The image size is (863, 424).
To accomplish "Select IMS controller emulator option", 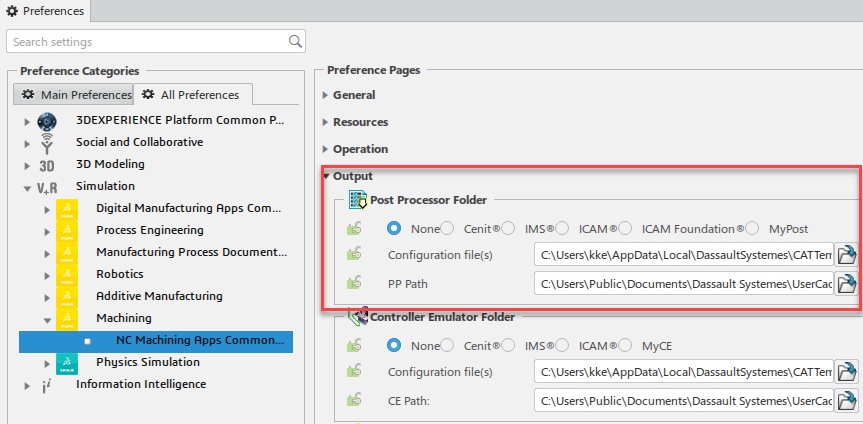I will coord(508,346).
